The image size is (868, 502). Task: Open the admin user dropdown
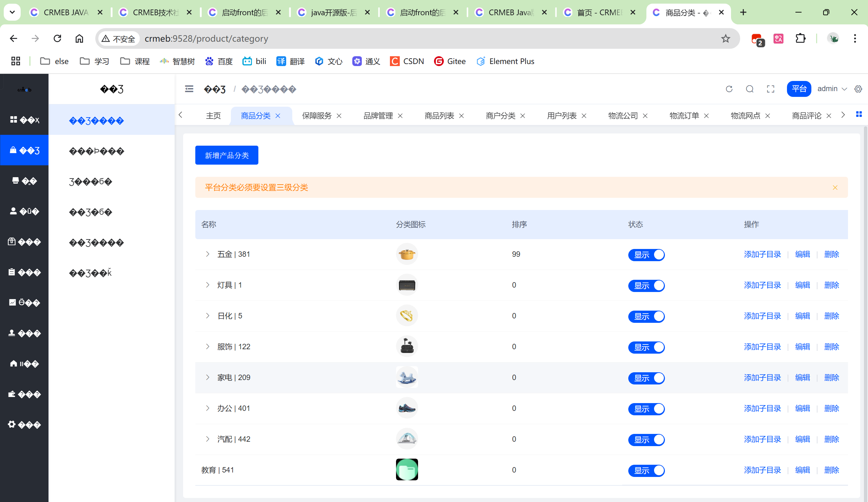(x=832, y=89)
